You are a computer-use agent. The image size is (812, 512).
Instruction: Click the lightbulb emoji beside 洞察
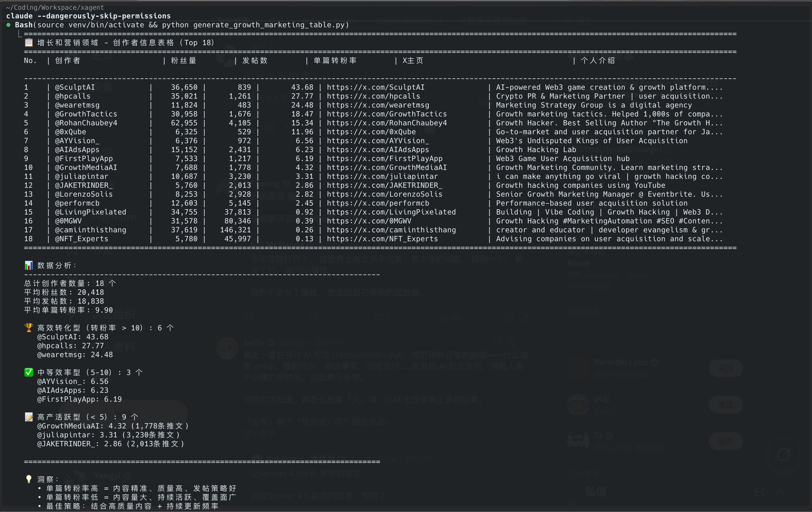[29, 479]
